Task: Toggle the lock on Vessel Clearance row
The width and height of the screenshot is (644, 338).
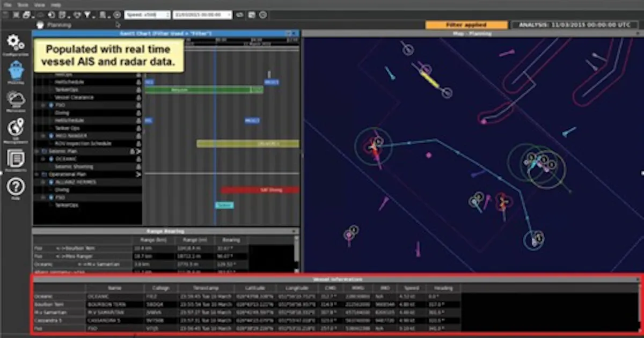Action: pyautogui.click(x=138, y=98)
